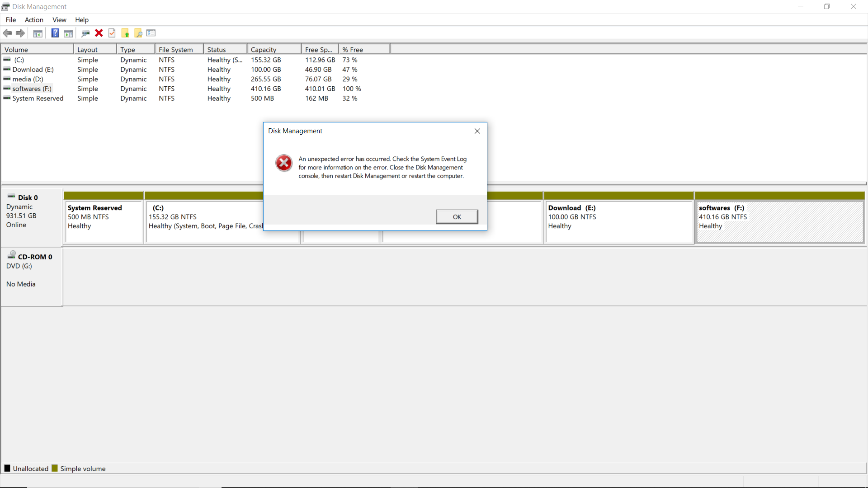The height and width of the screenshot is (488, 868).
Task: Select the System Reserved volume name
Action: (x=38, y=98)
